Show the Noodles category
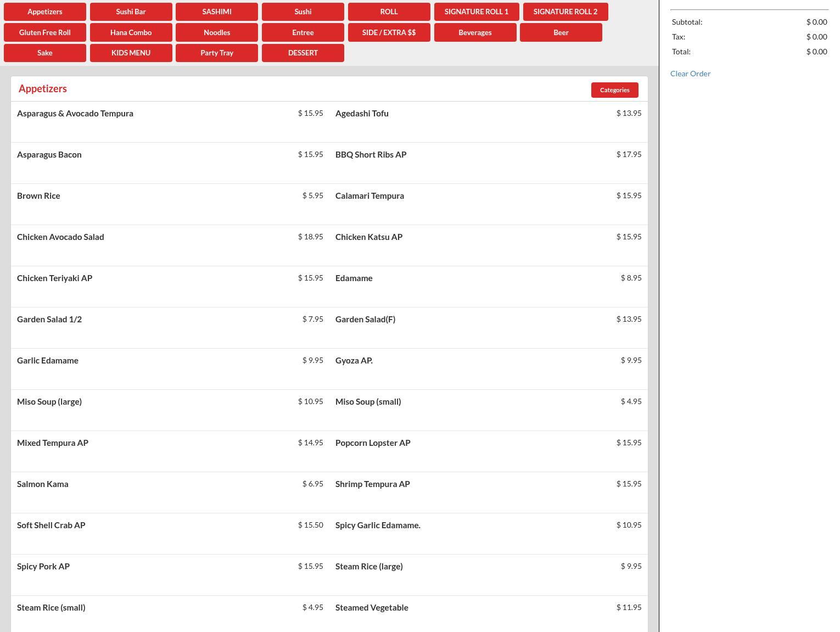 click(216, 32)
